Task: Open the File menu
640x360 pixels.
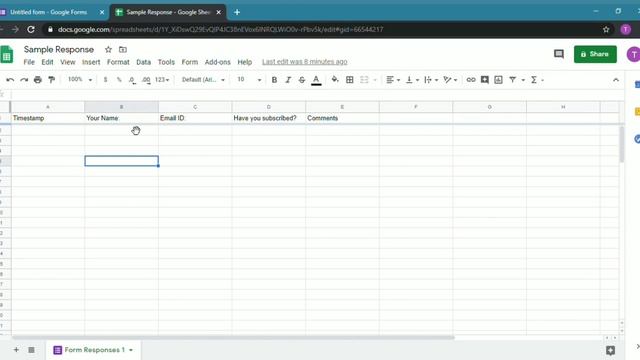Action: click(29, 62)
